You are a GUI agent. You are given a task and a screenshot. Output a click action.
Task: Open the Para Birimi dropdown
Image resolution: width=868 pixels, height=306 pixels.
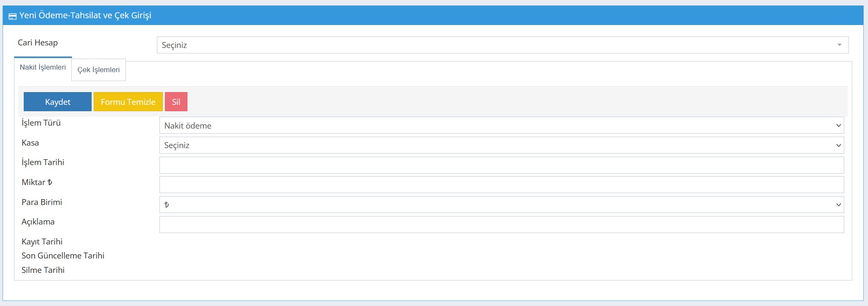(x=502, y=205)
